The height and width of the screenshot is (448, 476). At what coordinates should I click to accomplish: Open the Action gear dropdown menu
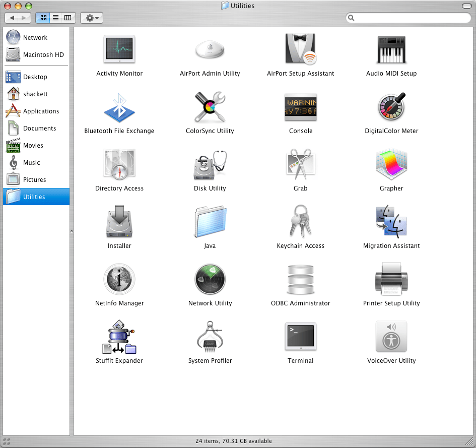pyautogui.click(x=91, y=18)
